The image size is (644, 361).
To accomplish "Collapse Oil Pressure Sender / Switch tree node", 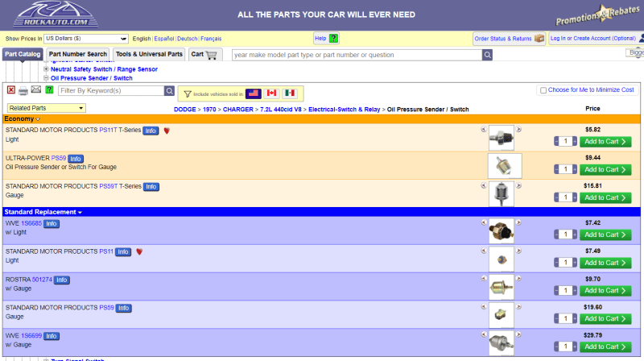I will coord(46,78).
